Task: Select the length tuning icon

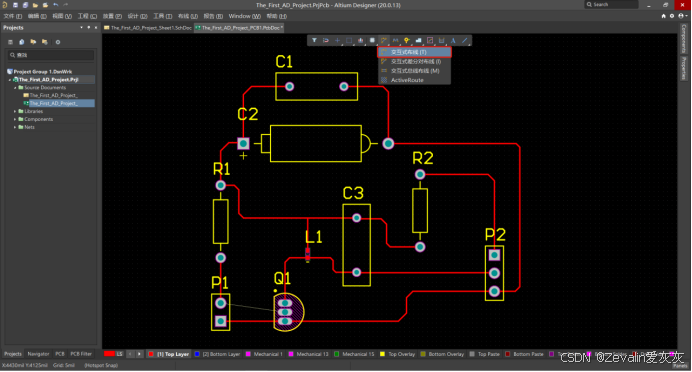Action: (x=395, y=41)
